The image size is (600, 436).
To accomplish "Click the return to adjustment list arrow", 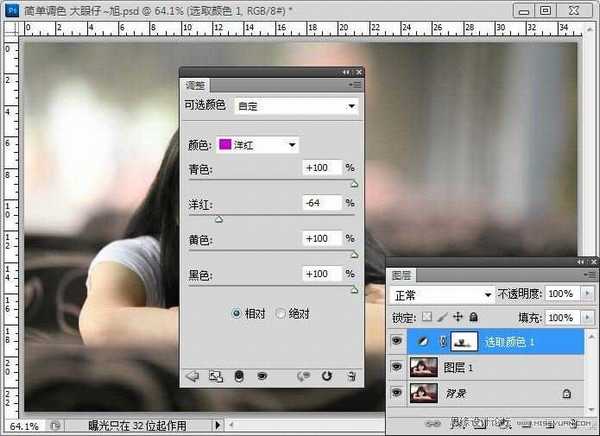I will pyautogui.click(x=192, y=376).
